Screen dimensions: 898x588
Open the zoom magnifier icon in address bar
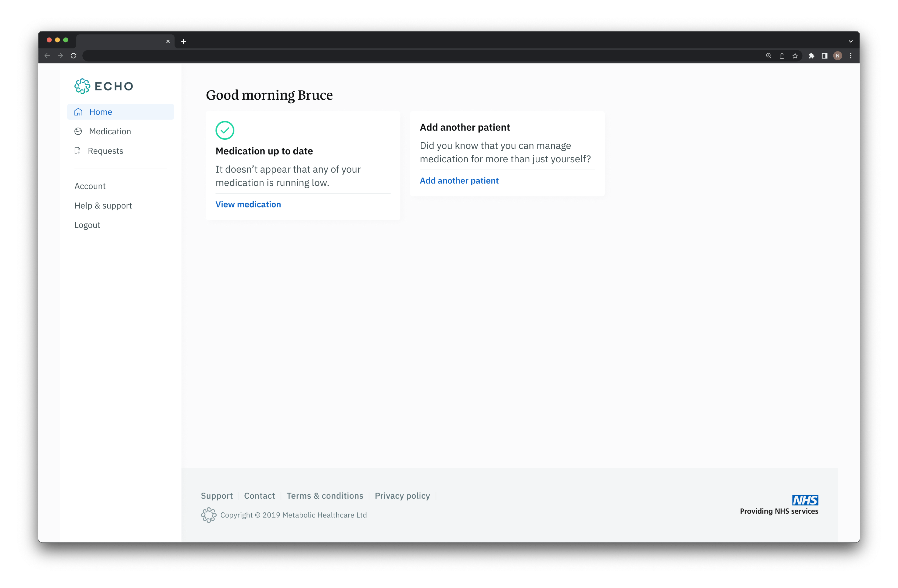coord(769,56)
